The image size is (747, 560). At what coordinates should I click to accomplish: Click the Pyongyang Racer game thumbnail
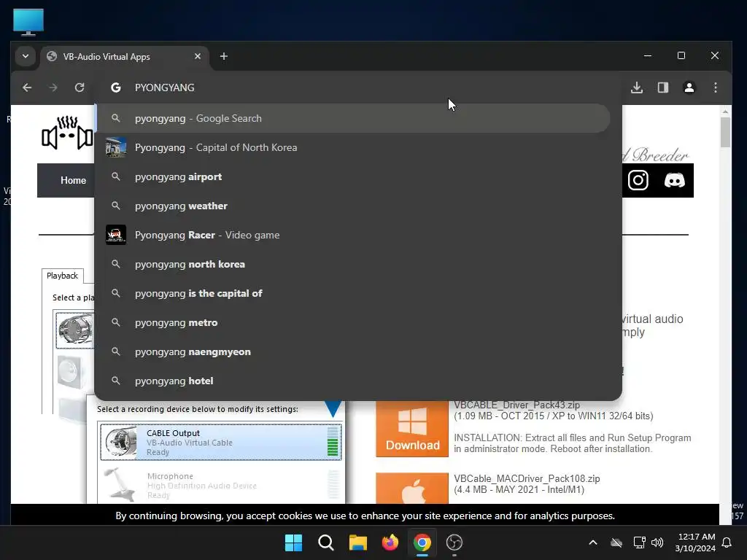coord(116,236)
